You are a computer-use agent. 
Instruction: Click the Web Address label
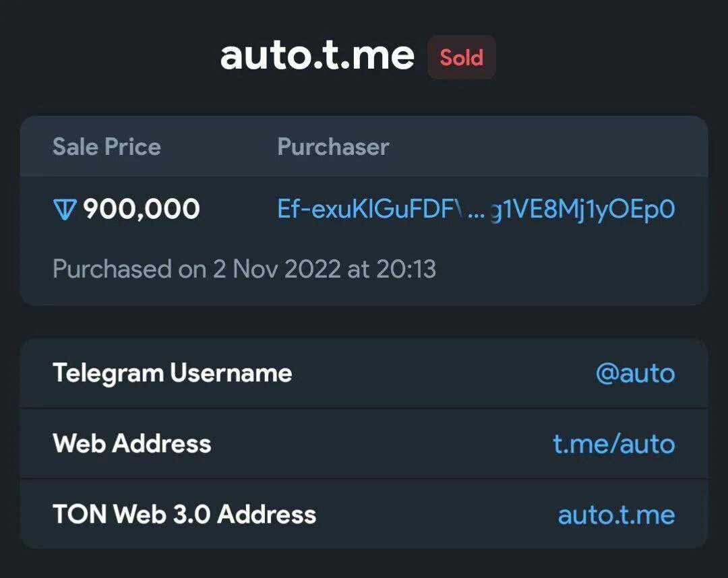point(131,444)
